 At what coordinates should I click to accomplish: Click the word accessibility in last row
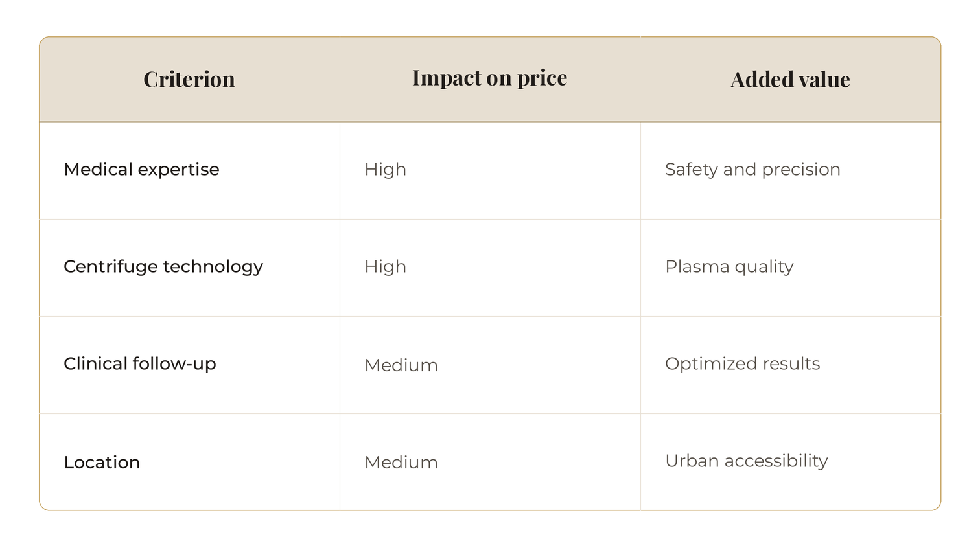coord(776,461)
